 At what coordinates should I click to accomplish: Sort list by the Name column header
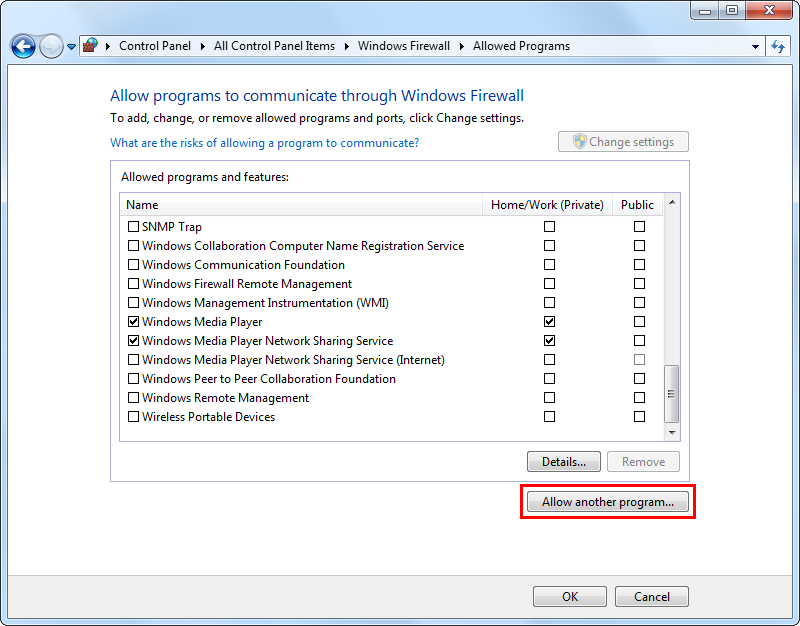tap(301, 205)
